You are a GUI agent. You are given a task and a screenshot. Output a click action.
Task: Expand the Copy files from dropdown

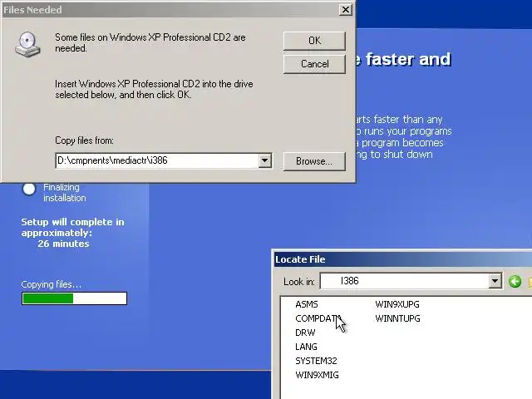click(264, 160)
